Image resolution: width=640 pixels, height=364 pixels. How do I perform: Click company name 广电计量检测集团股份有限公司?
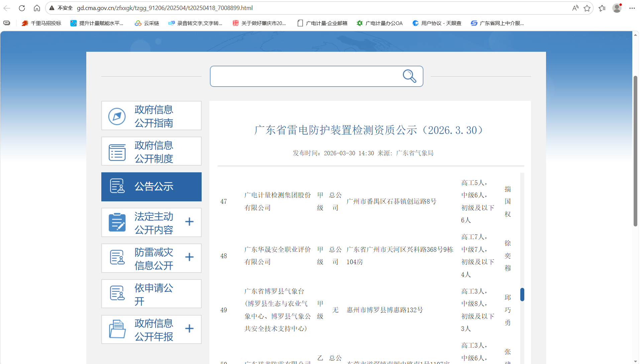[278, 201]
